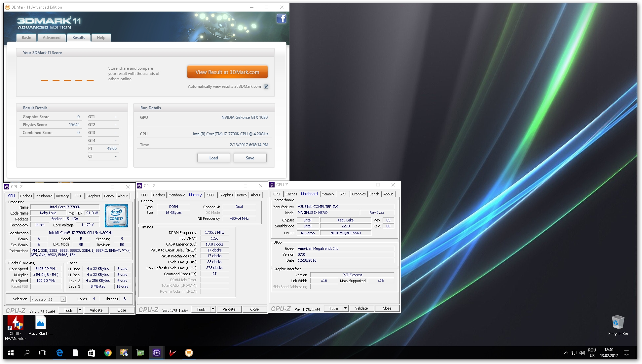The image size is (642, 364).
Task: Click the CPU-Z Memory window title icon
Action: [x=139, y=186]
